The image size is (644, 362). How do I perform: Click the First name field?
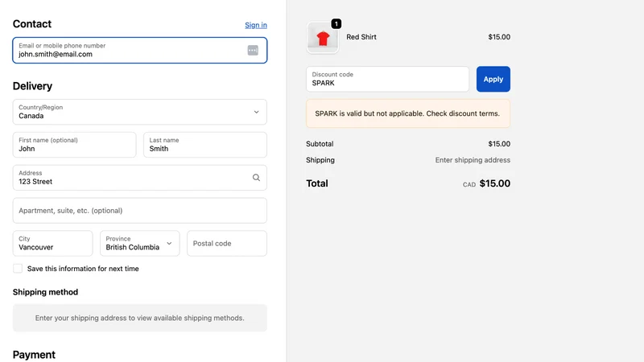(x=74, y=145)
